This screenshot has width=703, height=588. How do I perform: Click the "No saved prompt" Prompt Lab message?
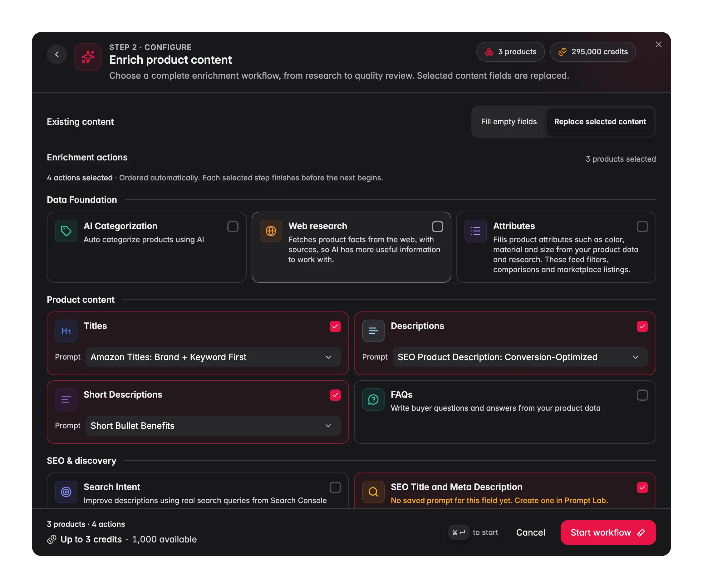pyautogui.click(x=499, y=500)
